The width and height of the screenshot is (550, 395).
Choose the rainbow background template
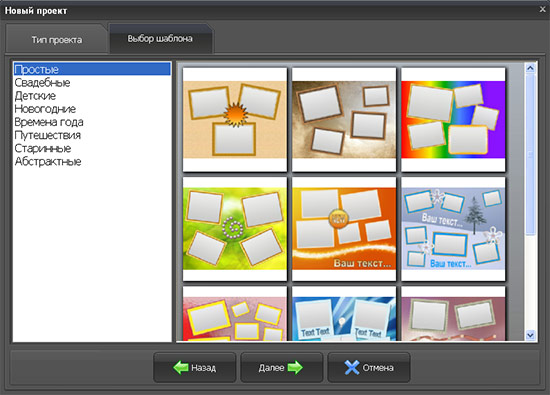[x=453, y=120]
